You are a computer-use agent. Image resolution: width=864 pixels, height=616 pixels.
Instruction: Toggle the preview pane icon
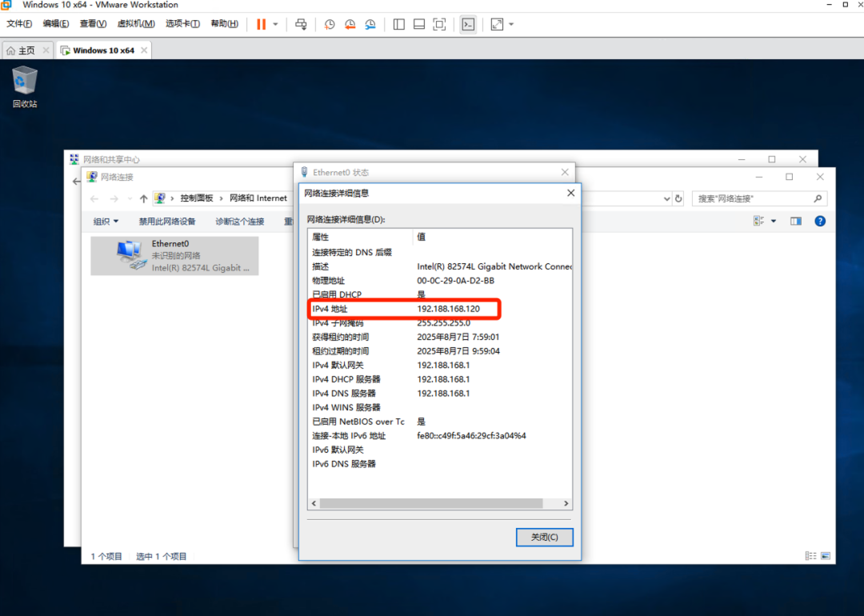(x=796, y=221)
